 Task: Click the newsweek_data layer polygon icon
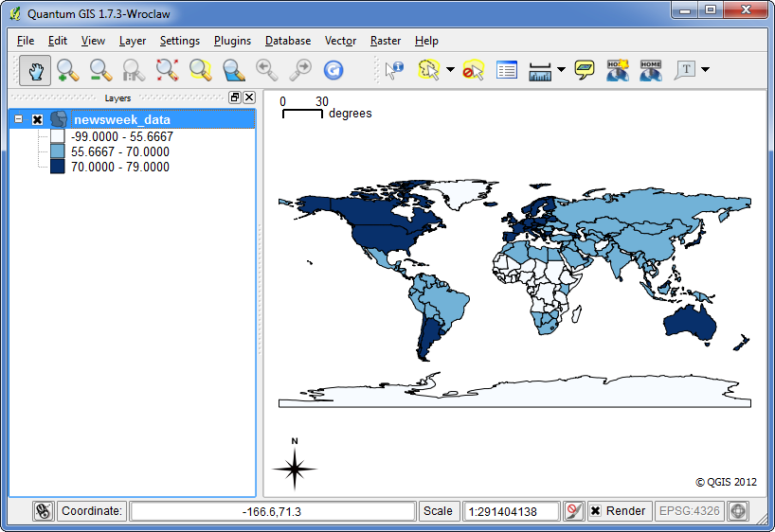[59, 119]
